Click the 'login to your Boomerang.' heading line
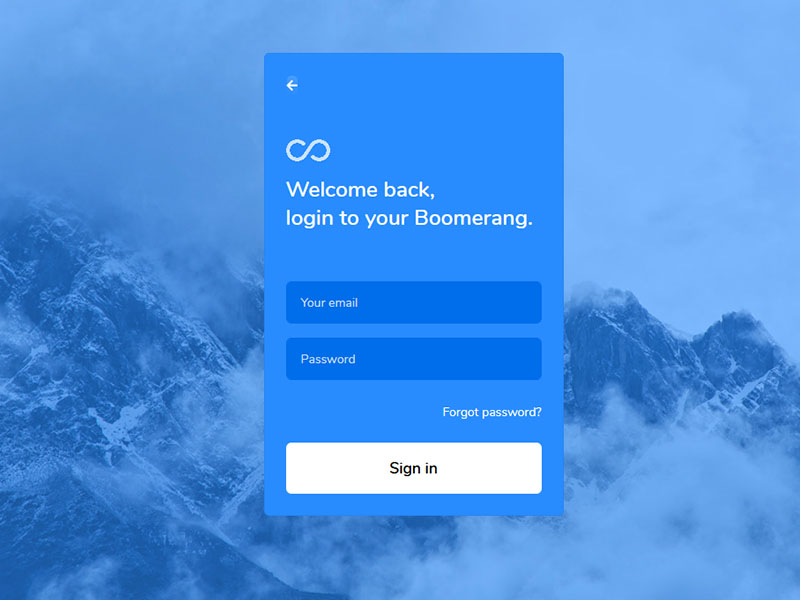Image resolution: width=800 pixels, height=600 pixels. pos(409,218)
